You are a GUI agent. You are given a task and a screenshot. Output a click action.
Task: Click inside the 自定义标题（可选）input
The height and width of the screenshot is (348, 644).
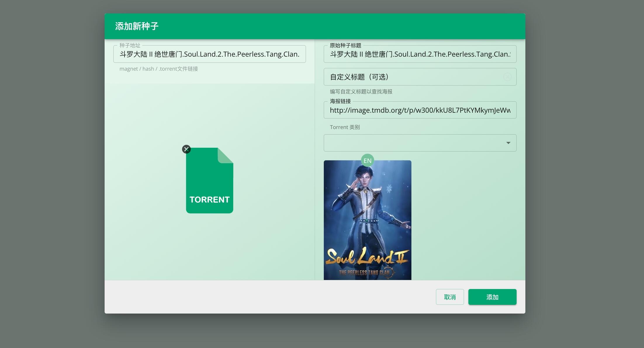pyautogui.click(x=409, y=77)
